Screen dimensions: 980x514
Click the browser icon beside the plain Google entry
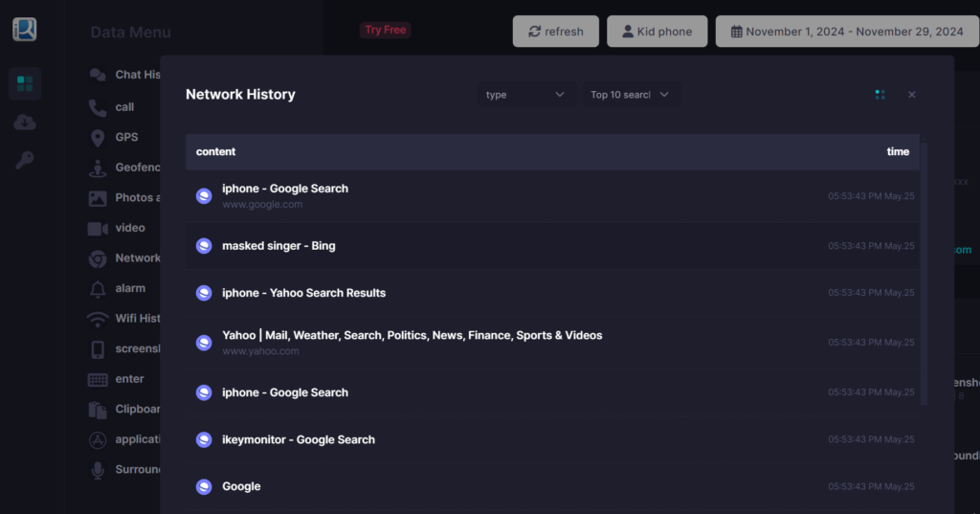(x=204, y=486)
